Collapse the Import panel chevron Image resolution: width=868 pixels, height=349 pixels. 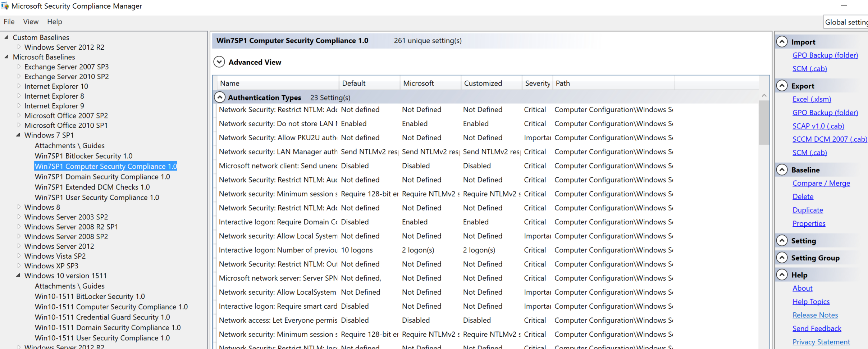(x=782, y=41)
